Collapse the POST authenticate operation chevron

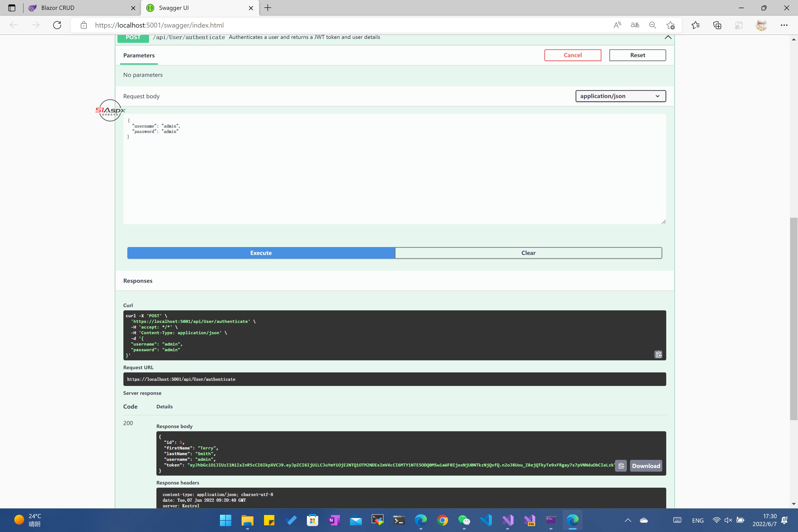click(x=668, y=37)
